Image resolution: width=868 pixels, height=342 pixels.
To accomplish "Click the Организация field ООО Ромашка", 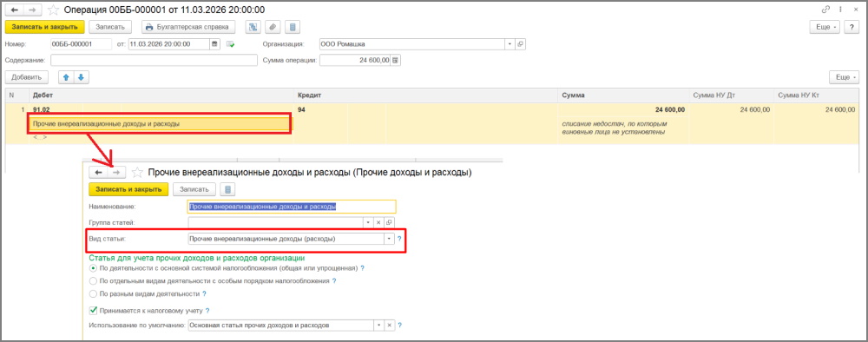I will click(411, 44).
